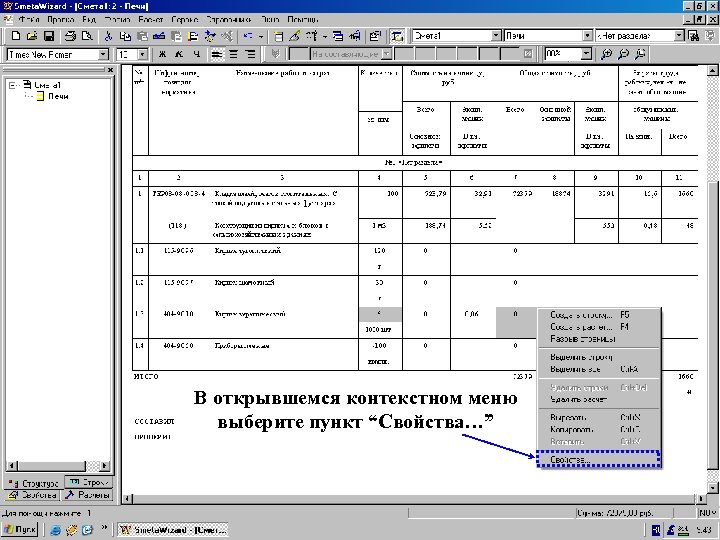Screen dimensions: 720x540
Task: Open the Помощь menu
Action: pos(303,20)
